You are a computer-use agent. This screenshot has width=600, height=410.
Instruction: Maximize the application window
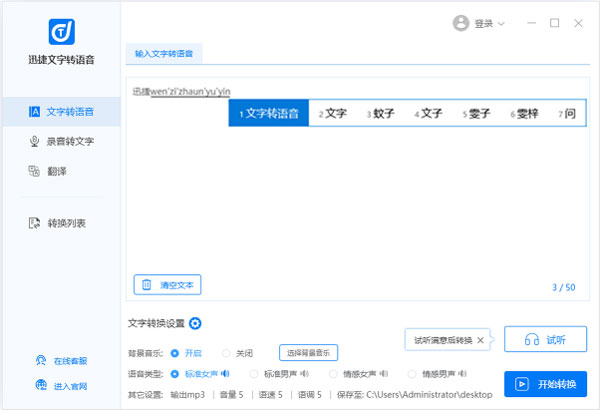[554, 23]
